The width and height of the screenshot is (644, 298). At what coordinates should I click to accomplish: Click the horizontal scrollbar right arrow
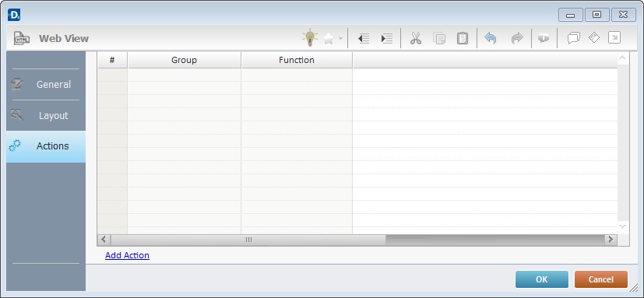(611, 240)
